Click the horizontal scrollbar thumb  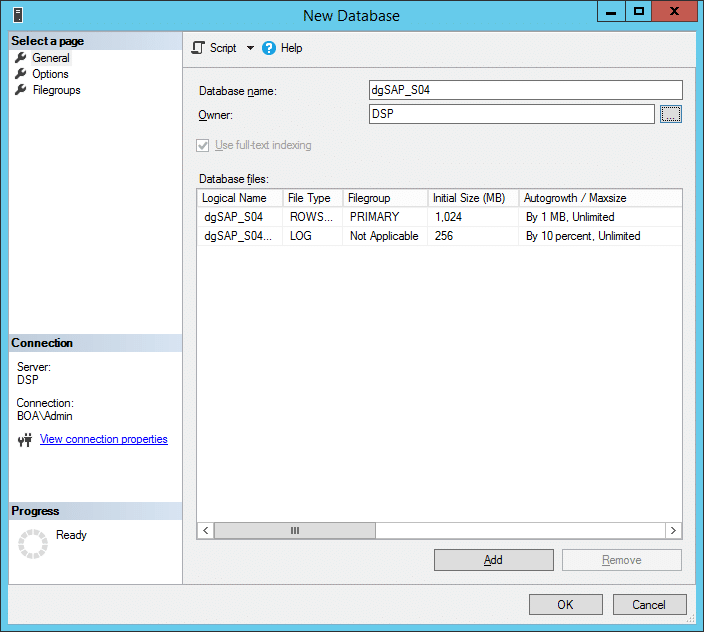295,531
